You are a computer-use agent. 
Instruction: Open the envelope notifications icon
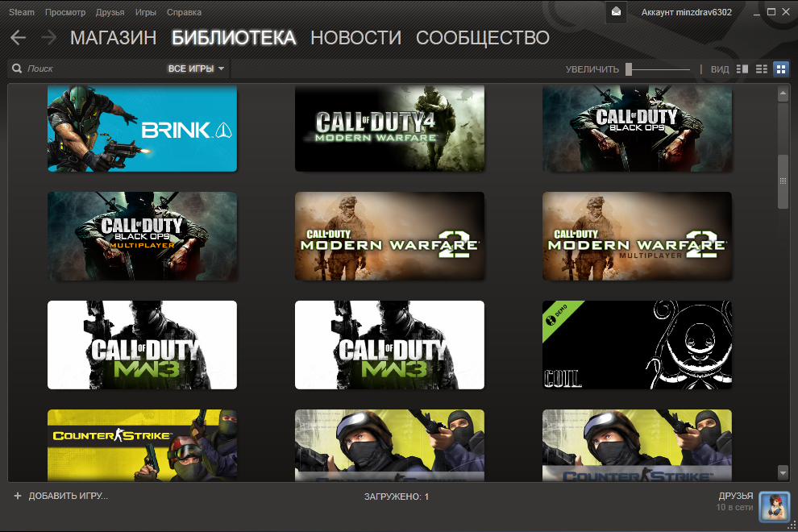click(x=616, y=12)
